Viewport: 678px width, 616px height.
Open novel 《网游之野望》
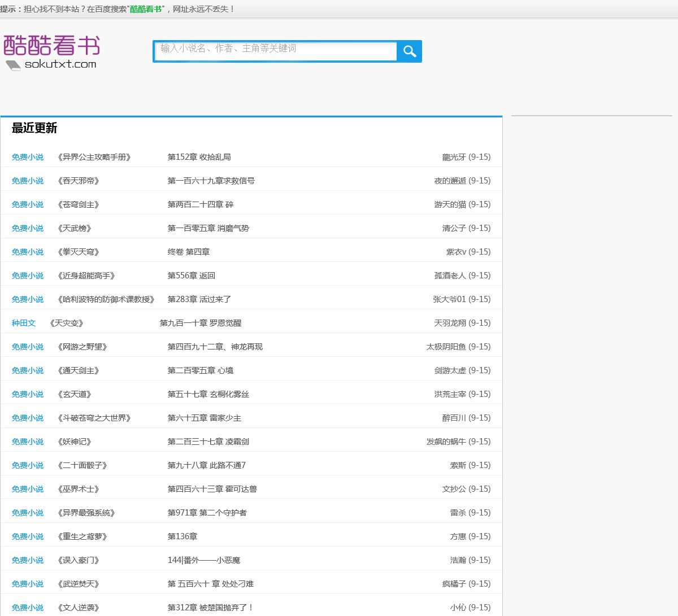click(82, 347)
